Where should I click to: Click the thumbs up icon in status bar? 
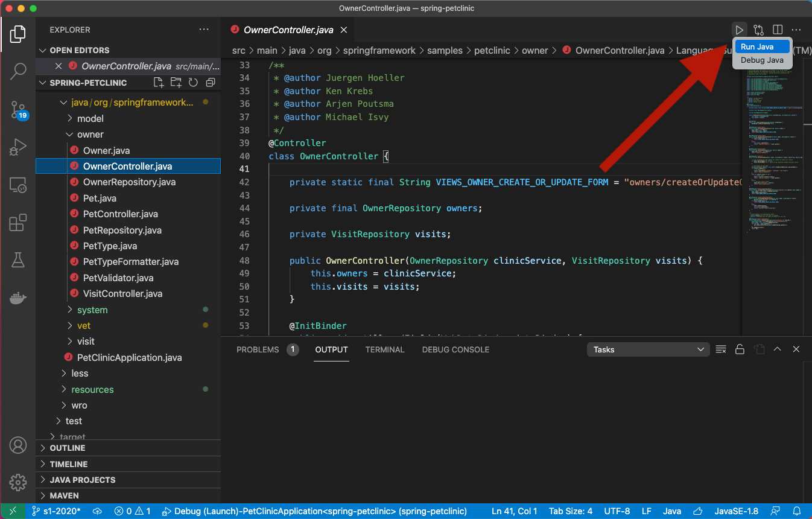698,511
